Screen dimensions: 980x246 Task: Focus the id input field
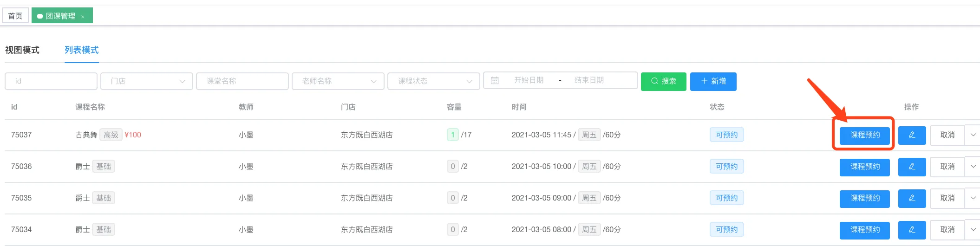51,81
